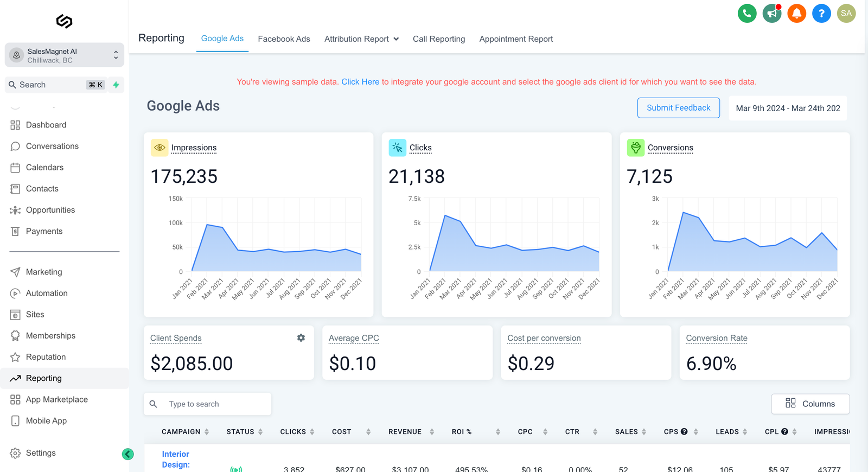The height and width of the screenshot is (472, 868).
Task: Collapse the sidebar with green arrow
Action: [x=128, y=454]
